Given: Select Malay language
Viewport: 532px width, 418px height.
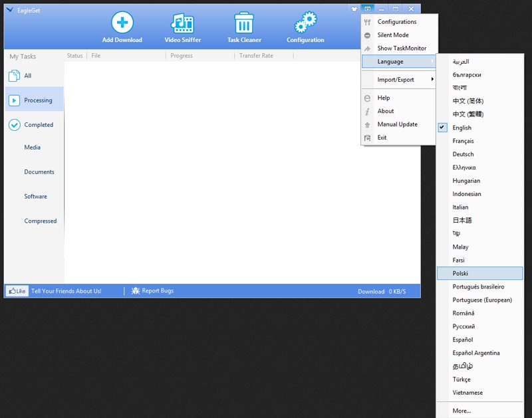Looking at the screenshot, I should [479, 247].
